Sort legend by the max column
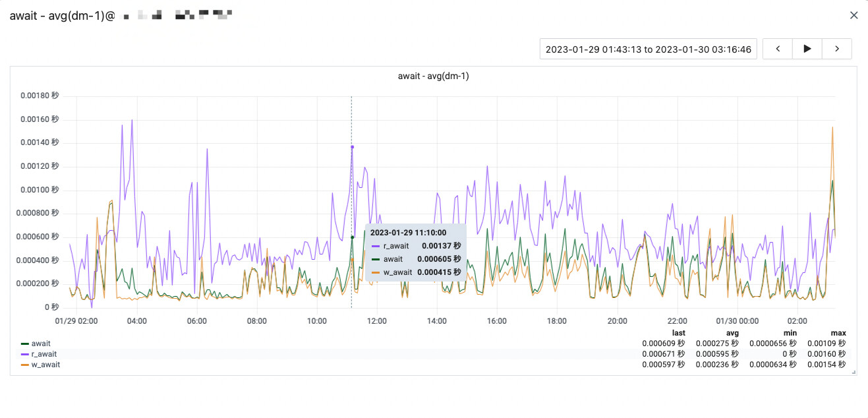 (x=838, y=333)
